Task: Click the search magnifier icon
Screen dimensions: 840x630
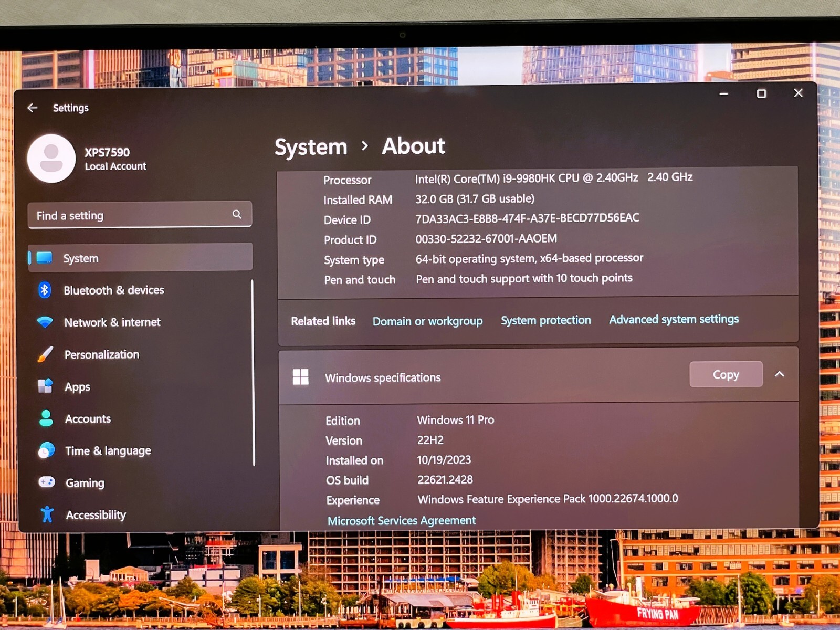Action: [x=237, y=214]
